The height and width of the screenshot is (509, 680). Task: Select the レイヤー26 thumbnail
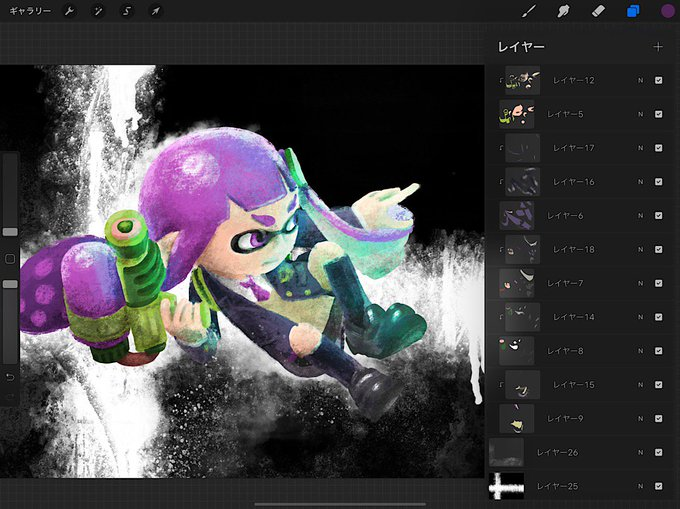[x=506, y=452]
